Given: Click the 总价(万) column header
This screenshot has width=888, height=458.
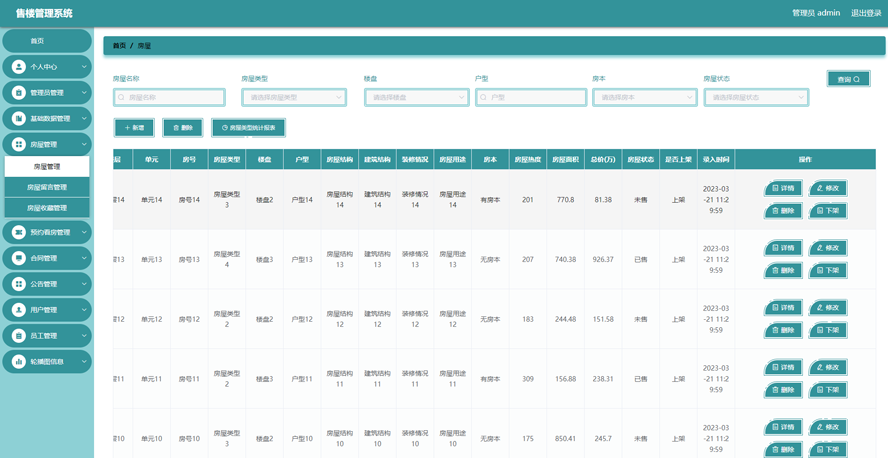Looking at the screenshot, I should (603, 160).
